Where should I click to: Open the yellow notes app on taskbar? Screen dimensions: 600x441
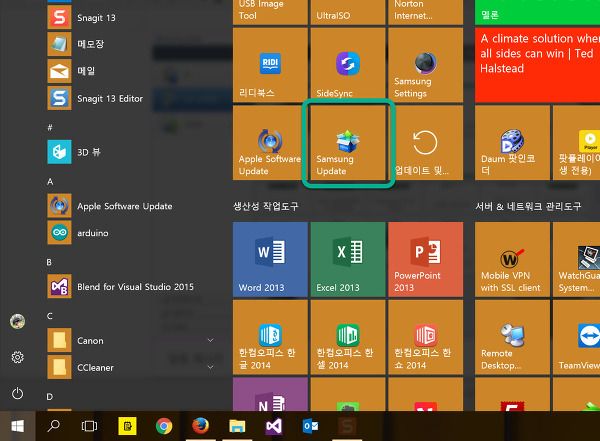pos(127,426)
